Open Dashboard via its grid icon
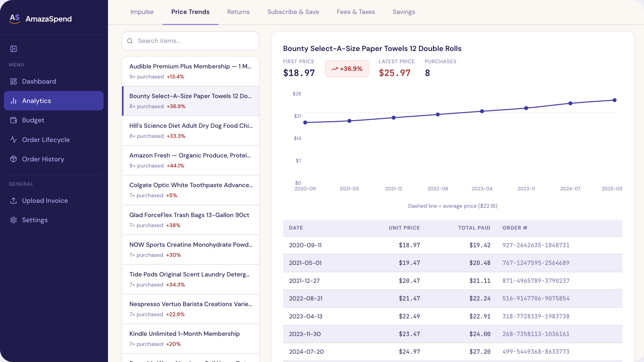644x362 pixels. point(14,81)
